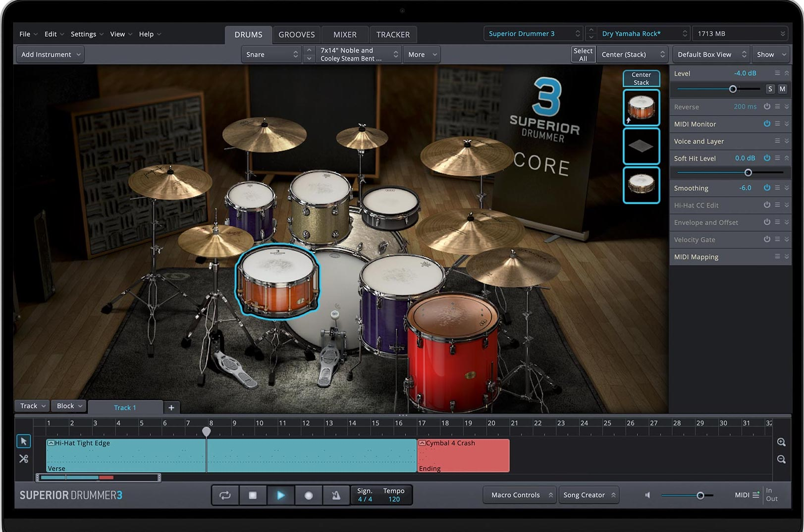Select the bottom snare stack thumbnail
Image resolution: width=804 pixels, height=532 pixels.
click(641, 185)
